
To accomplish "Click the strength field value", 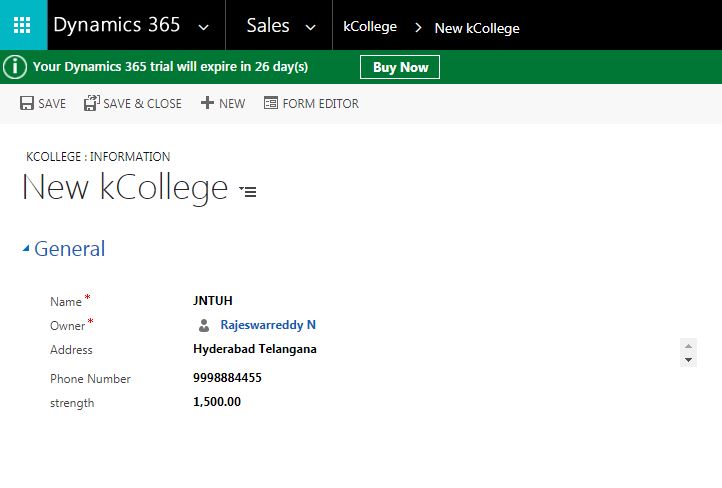I will pos(217,402).
